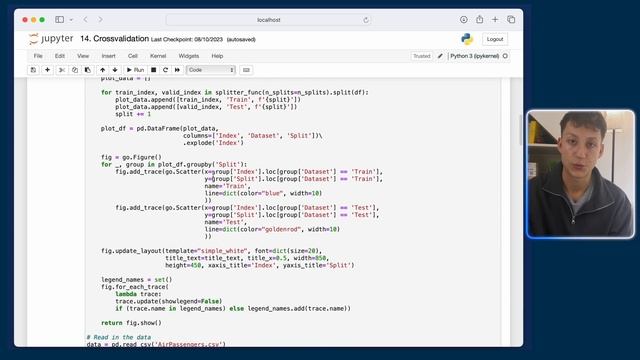Go back with Safari back arrow

point(85,20)
